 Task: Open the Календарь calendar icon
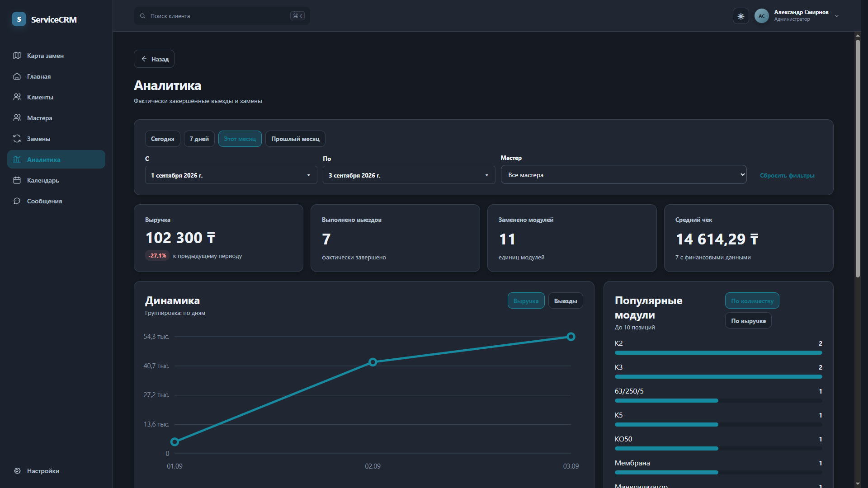click(x=17, y=180)
